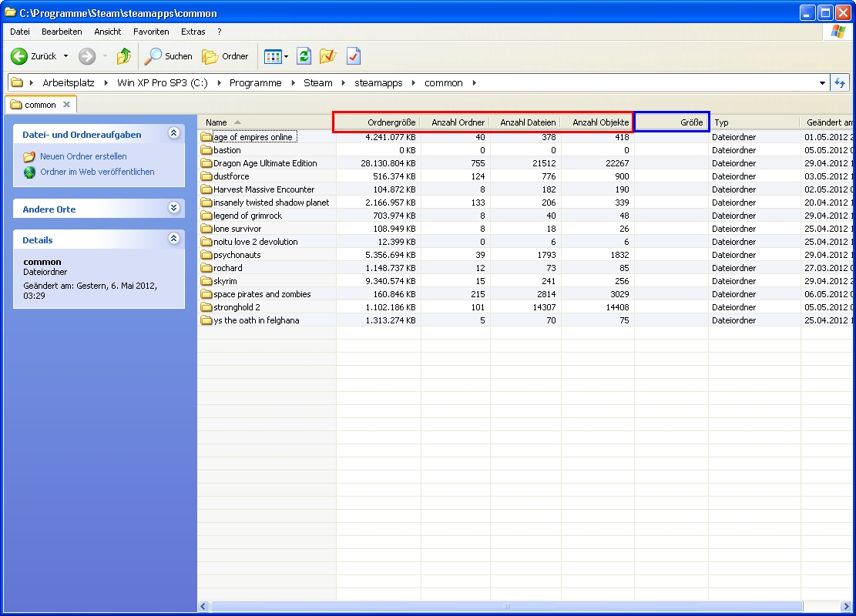Collapse the Details panel
This screenshot has height=616, width=856.
pos(173,238)
